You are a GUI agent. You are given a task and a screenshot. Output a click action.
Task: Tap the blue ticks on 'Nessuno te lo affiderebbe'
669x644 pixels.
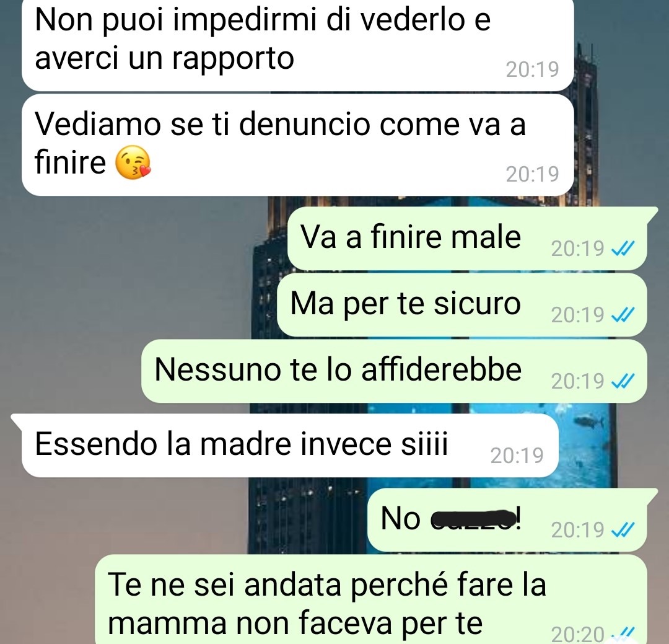click(623, 381)
